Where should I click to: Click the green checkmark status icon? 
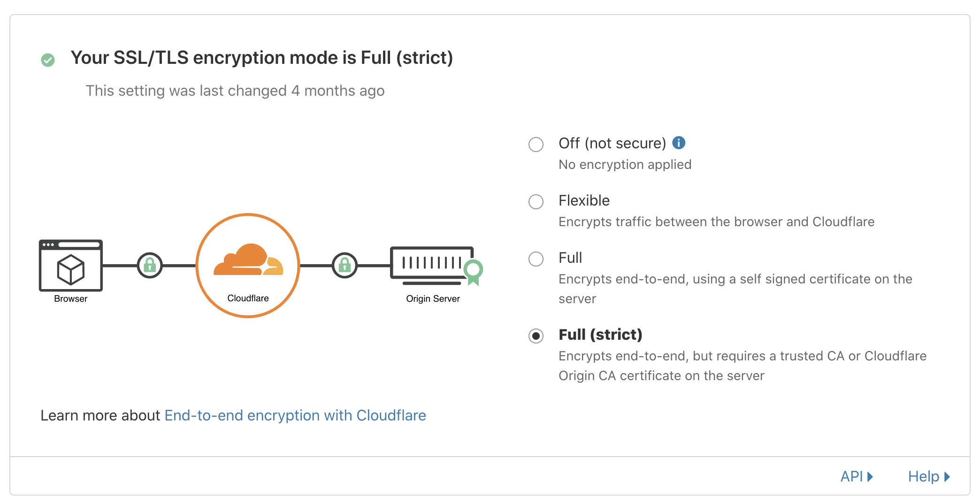click(48, 60)
